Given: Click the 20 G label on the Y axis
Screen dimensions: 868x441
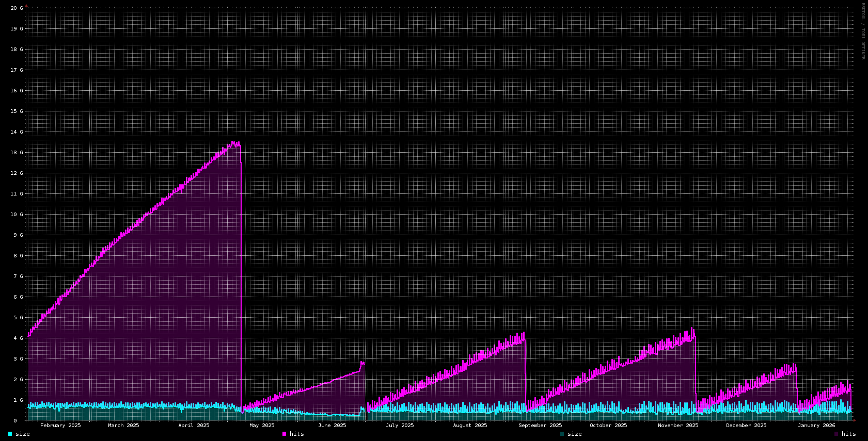Looking at the screenshot, I should tap(17, 8).
